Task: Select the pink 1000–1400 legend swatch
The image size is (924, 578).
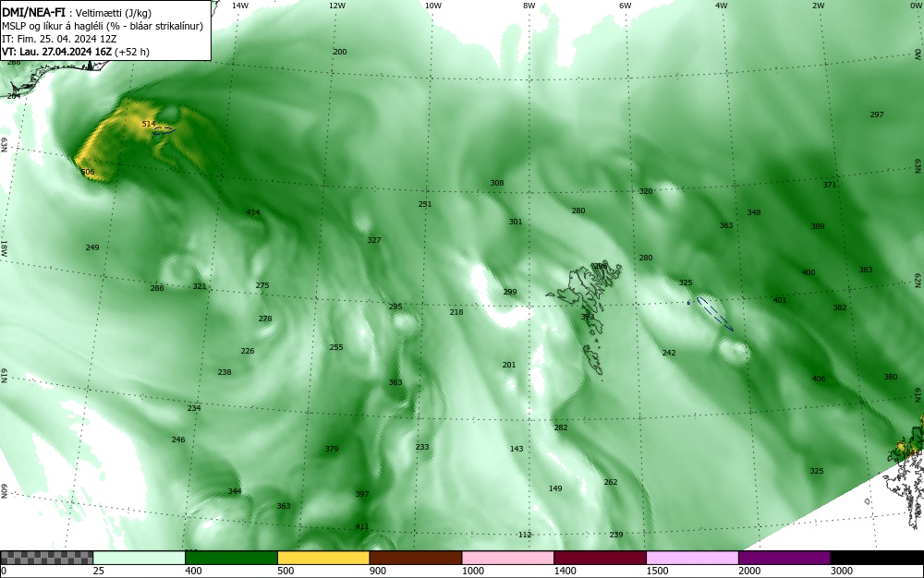Action: tap(508, 558)
